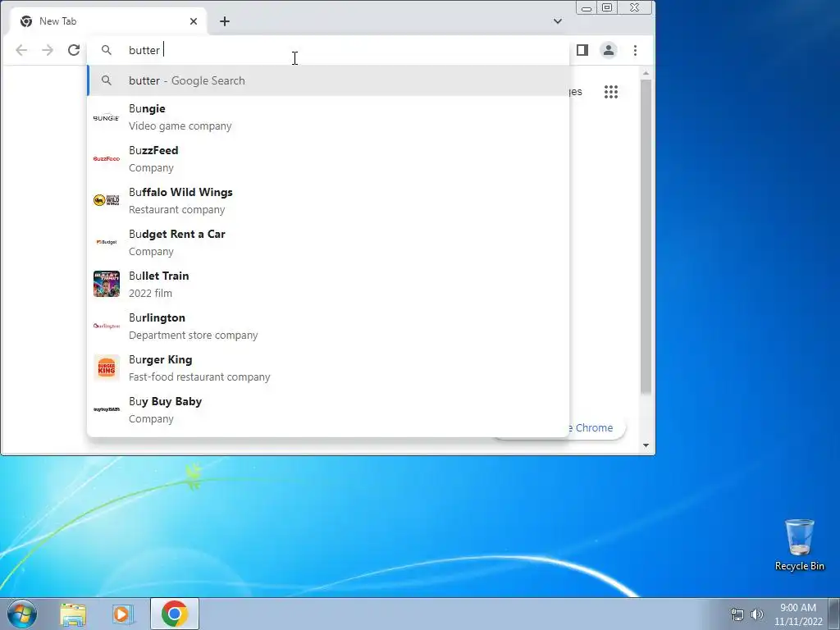840x630 pixels.
Task: Reload the page with the refresh icon
Action: [74, 50]
